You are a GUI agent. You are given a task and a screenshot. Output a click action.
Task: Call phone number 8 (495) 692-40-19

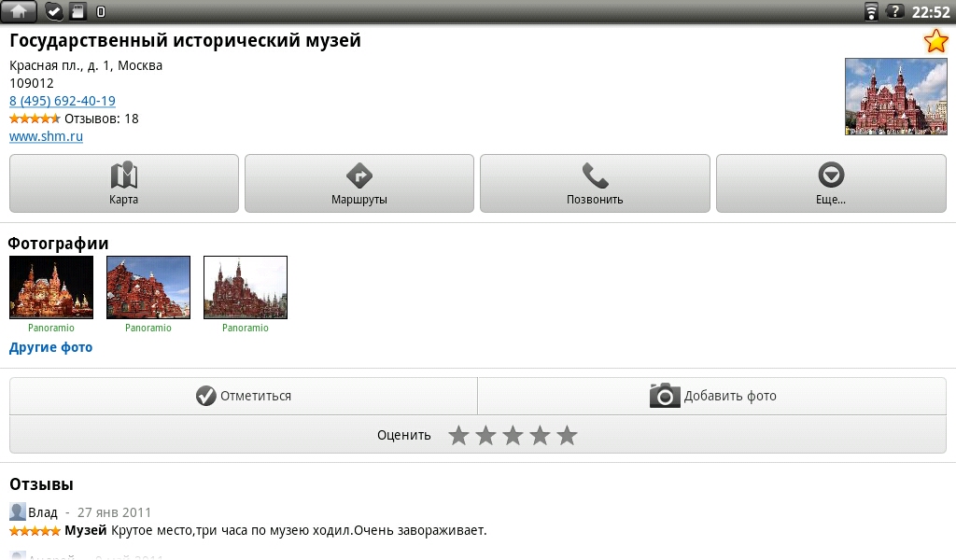(63, 101)
